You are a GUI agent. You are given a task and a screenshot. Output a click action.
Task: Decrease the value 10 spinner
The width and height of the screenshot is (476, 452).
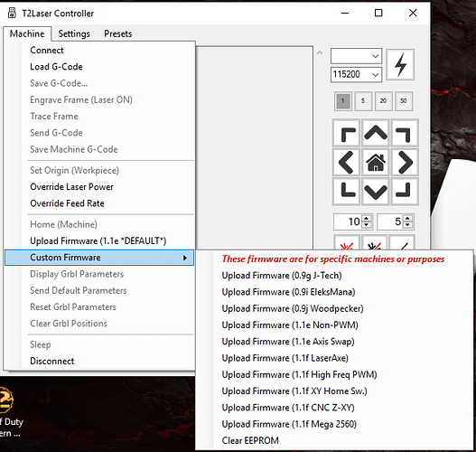pyautogui.click(x=367, y=224)
